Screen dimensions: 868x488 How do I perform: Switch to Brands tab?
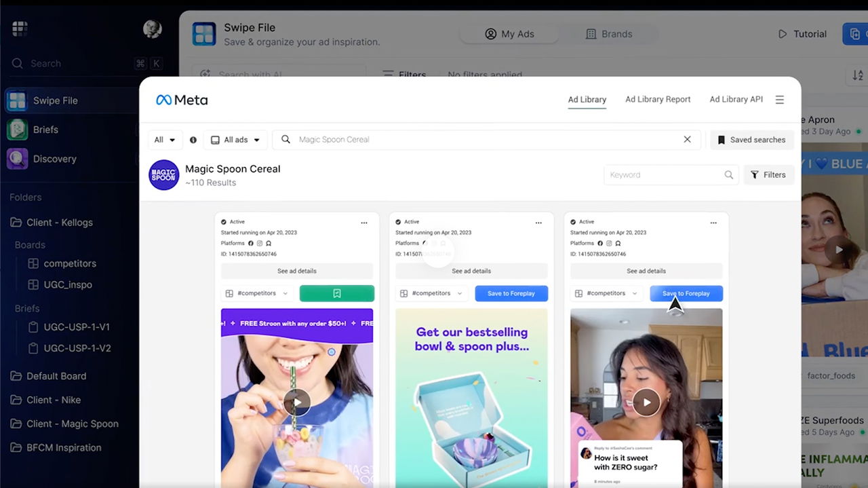[x=608, y=34]
